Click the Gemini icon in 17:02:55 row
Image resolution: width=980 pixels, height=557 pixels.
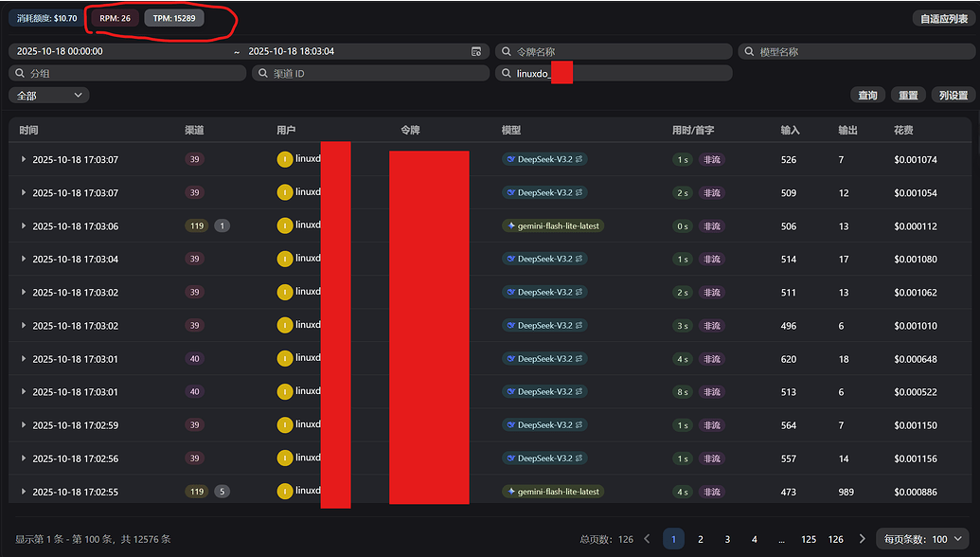[x=511, y=492]
